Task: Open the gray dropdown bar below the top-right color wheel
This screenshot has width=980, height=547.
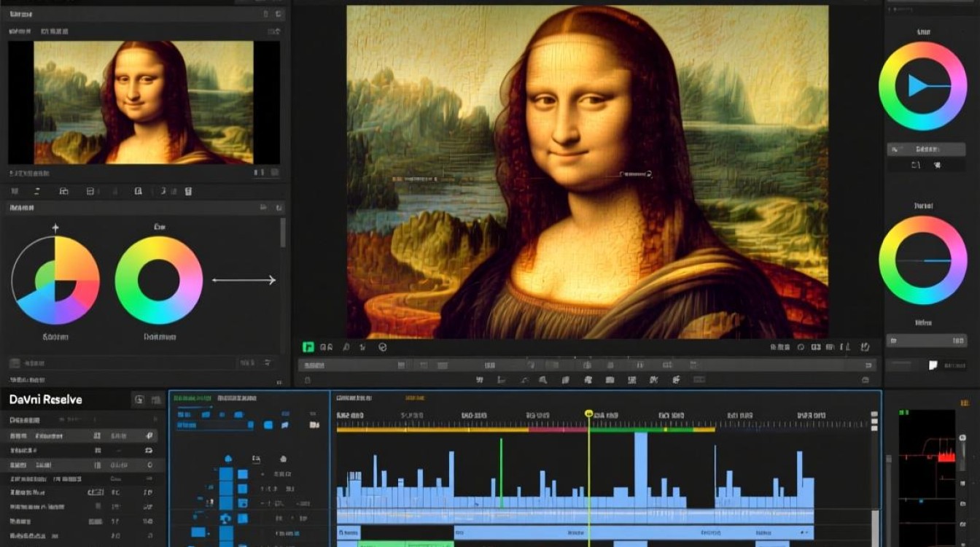Action: pos(925,149)
